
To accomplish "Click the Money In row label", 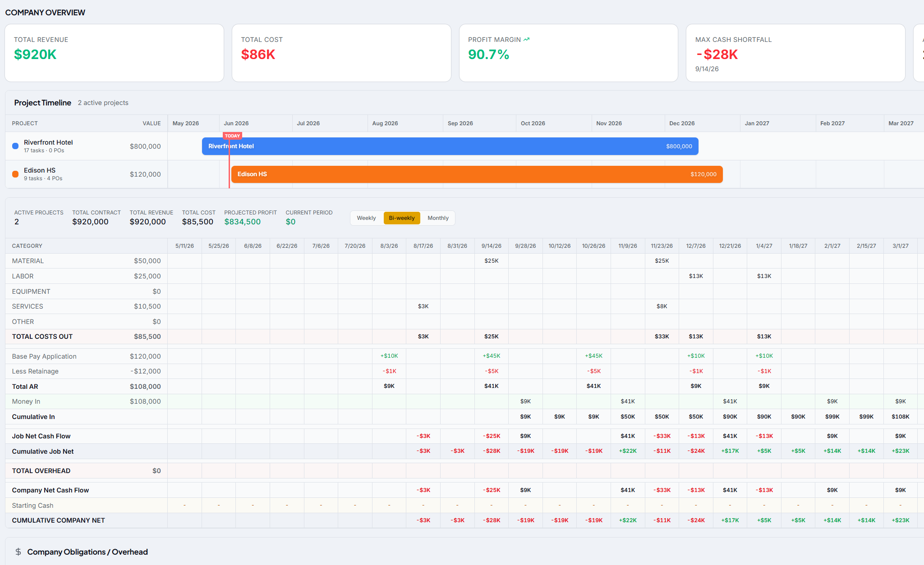I will pos(26,401).
